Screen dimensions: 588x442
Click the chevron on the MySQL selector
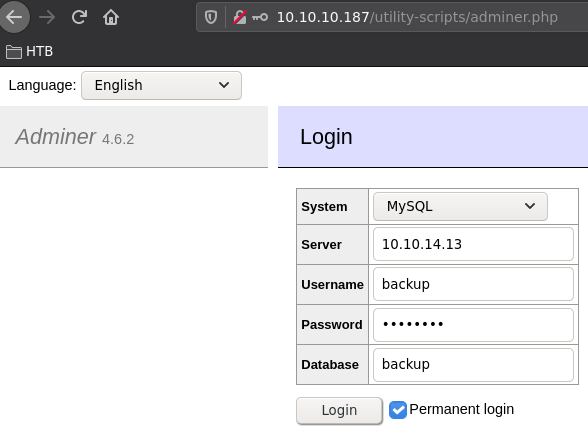pos(530,206)
